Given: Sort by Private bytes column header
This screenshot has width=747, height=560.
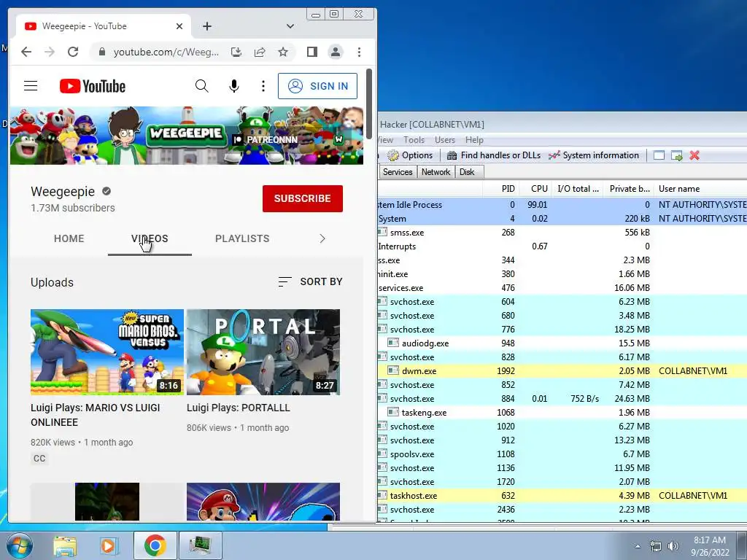Looking at the screenshot, I should [x=629, y=189].
